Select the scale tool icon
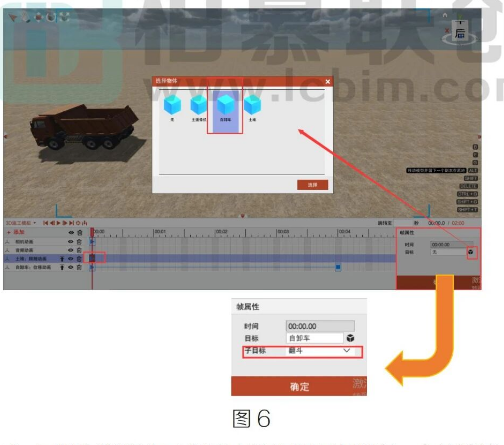The height and width of the screenshot is (445, 504). click(64, 17)
